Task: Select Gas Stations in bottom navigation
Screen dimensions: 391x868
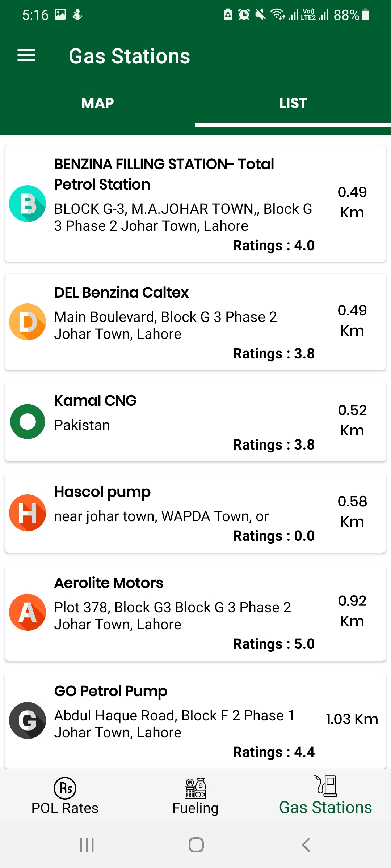Action: click(325, 796)
